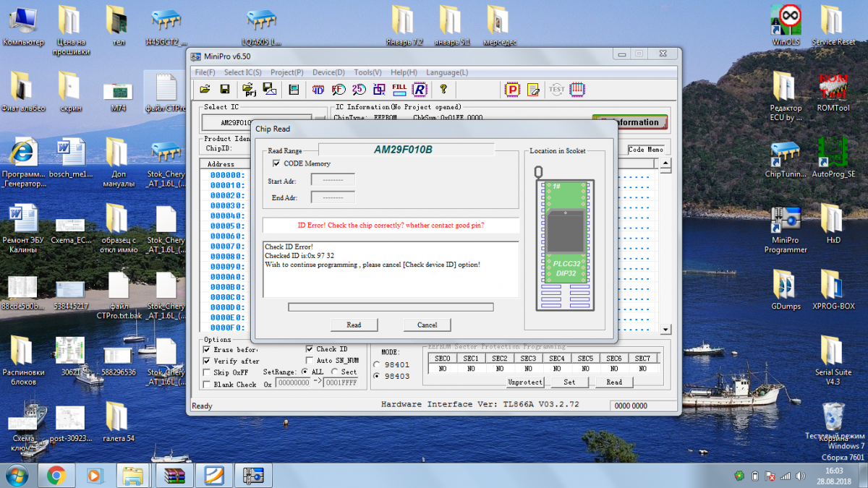Screen dimensions: 868x488
Task: Open WinRAR from the taskbar
Action: pyautogui.click(x=176, y=476)
